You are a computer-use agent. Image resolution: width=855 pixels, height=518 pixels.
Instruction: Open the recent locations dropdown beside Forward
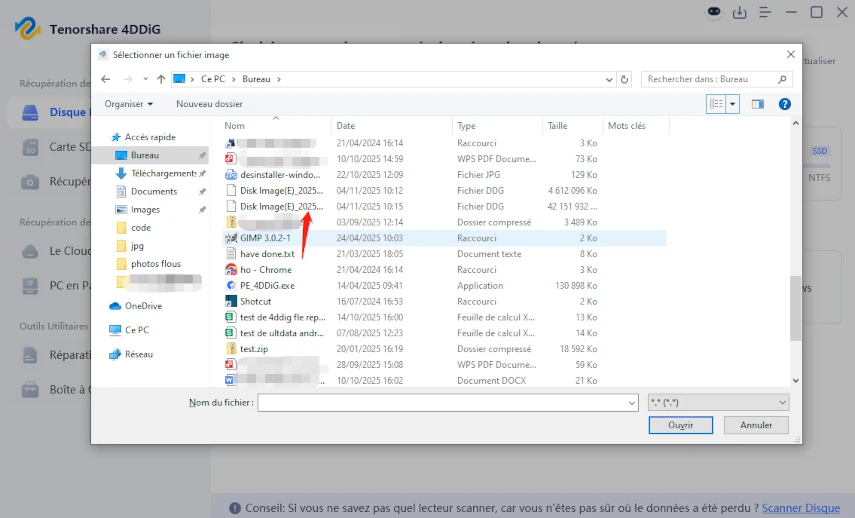click(x=146, y=79)
